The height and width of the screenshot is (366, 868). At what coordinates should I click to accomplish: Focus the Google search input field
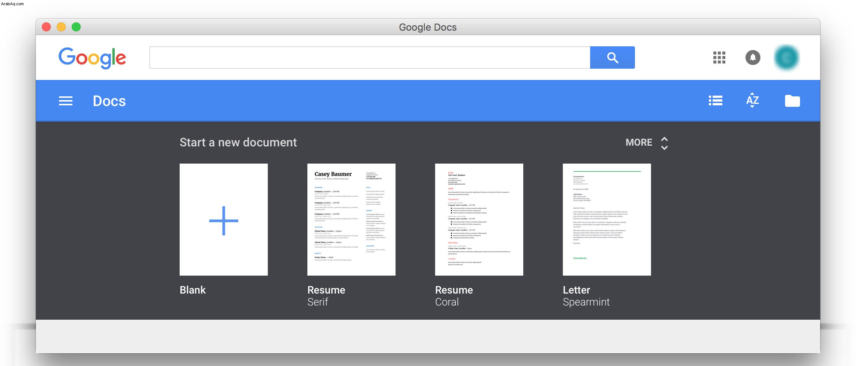pos(370,58)
